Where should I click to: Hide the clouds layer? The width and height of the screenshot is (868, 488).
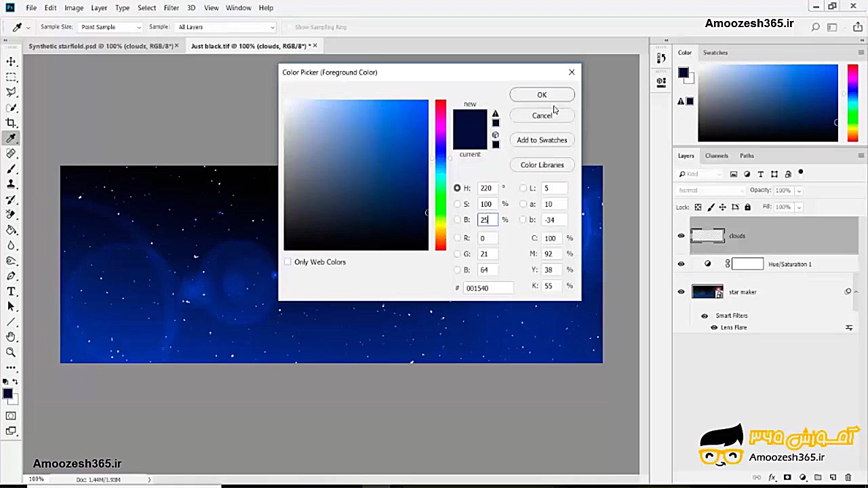681,236
